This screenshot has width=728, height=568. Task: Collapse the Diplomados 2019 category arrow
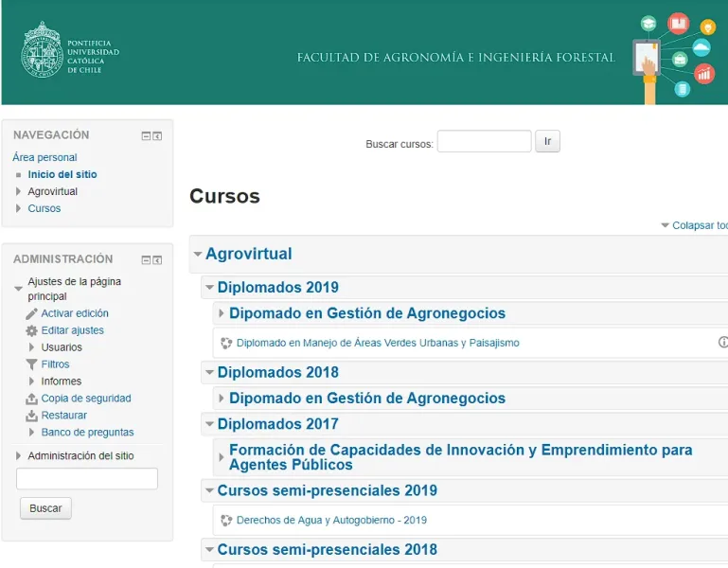pyautogui.click(x=209, y=288)
